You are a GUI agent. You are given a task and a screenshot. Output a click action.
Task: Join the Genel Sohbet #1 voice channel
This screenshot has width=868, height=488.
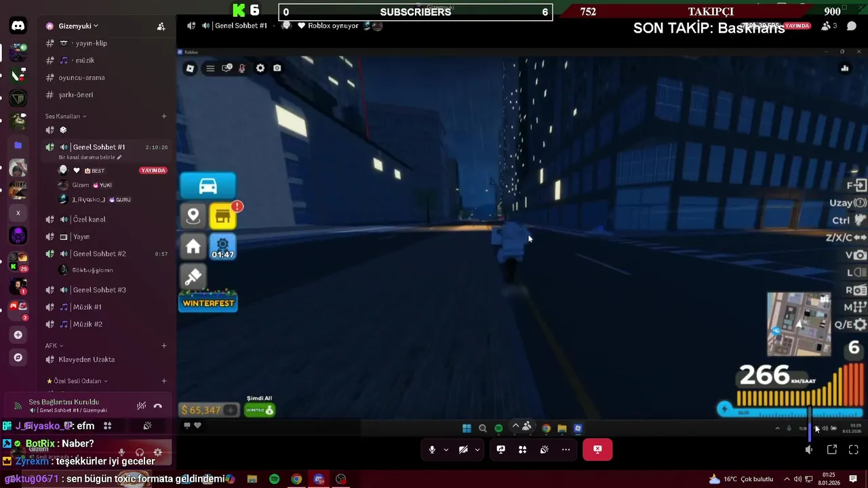(98, 147)
